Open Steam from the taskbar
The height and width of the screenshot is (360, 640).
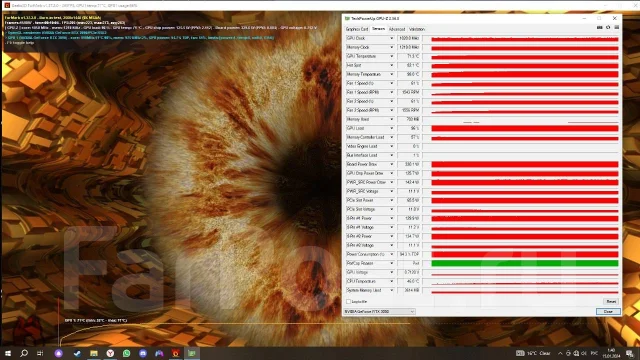click(77, 353)
